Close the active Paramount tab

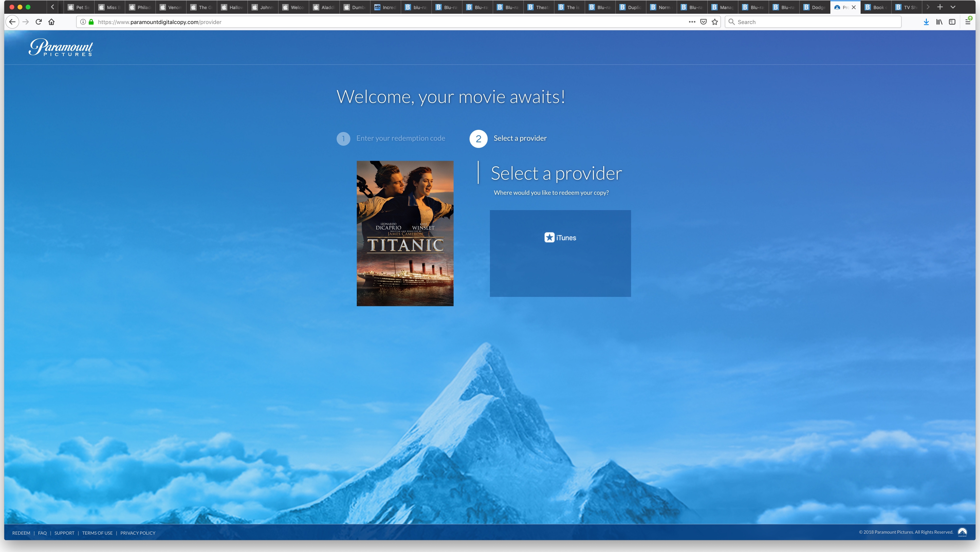point(854,7)
